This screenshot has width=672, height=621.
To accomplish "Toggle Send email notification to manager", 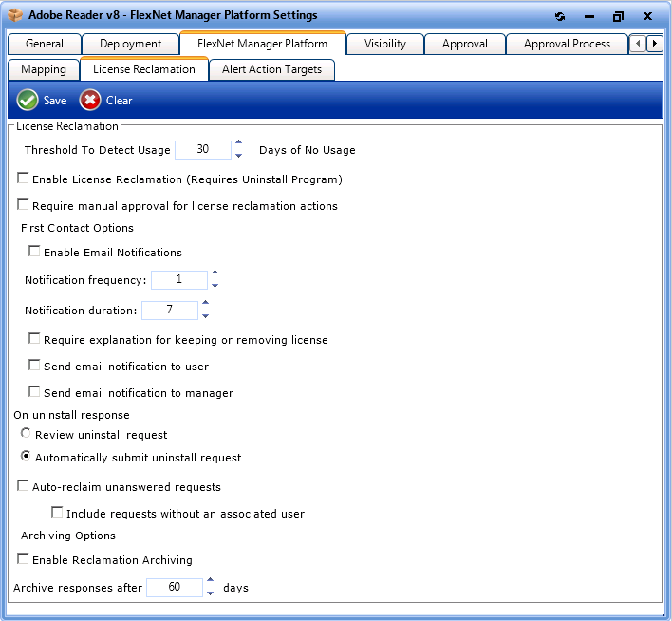I will pyautogui.click(x=34, y=391).
